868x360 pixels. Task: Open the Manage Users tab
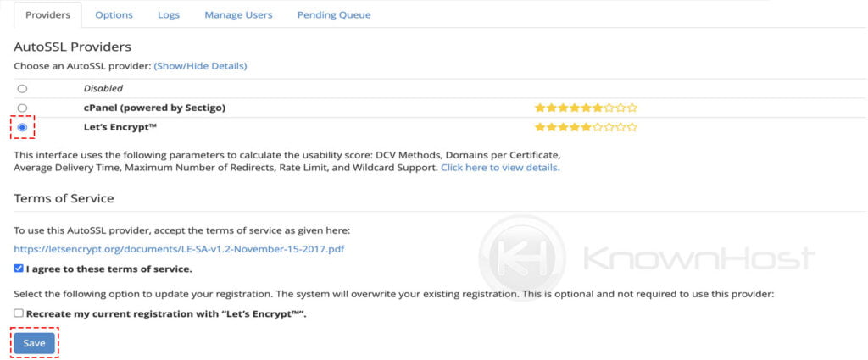pos(238,15)
